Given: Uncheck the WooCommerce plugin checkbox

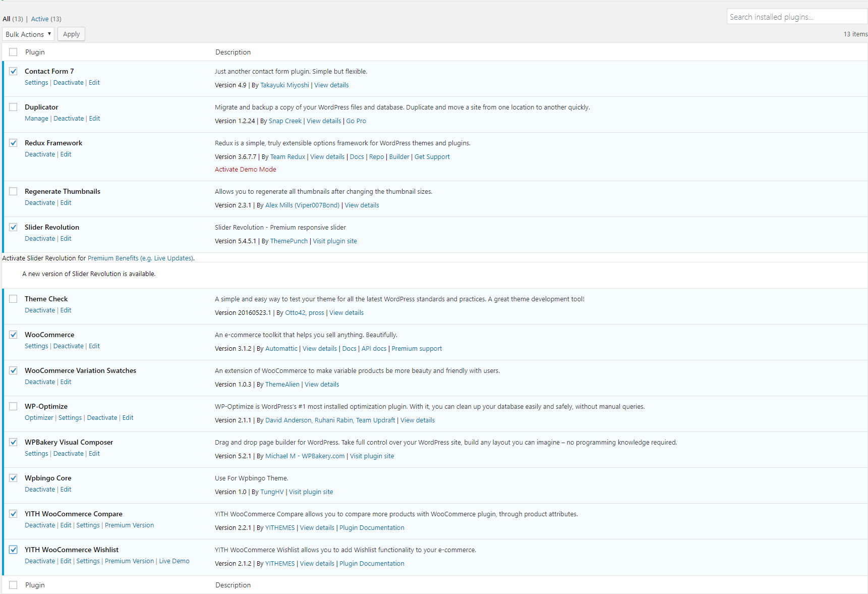Looking at the screenshot, I should (x=13, y=335).
